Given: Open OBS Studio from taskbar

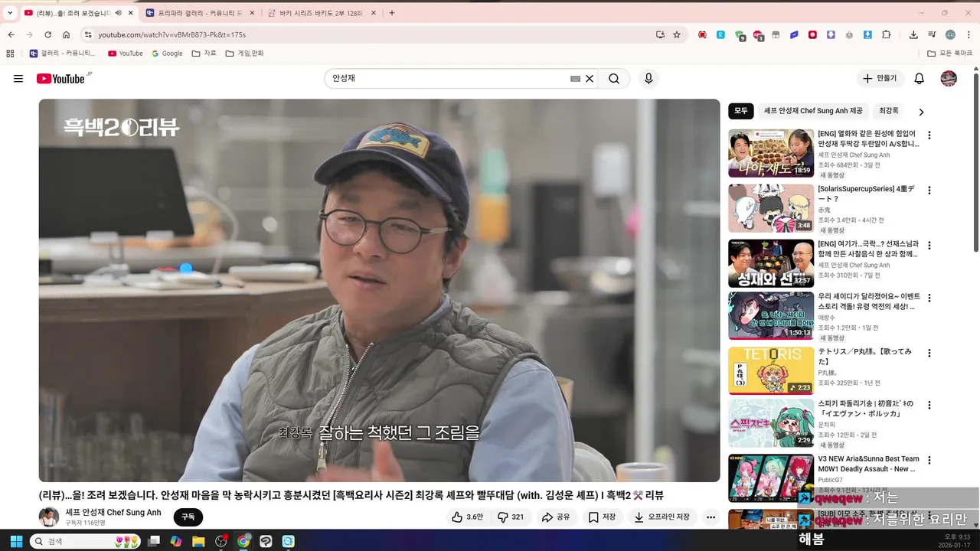Looking at the screenshot, I should 221,541.
